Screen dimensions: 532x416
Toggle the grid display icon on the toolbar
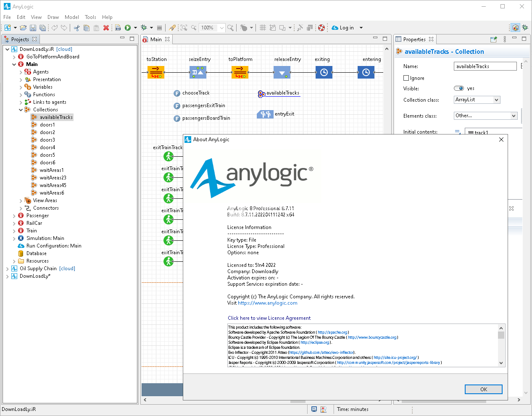[x=263, y=27]
